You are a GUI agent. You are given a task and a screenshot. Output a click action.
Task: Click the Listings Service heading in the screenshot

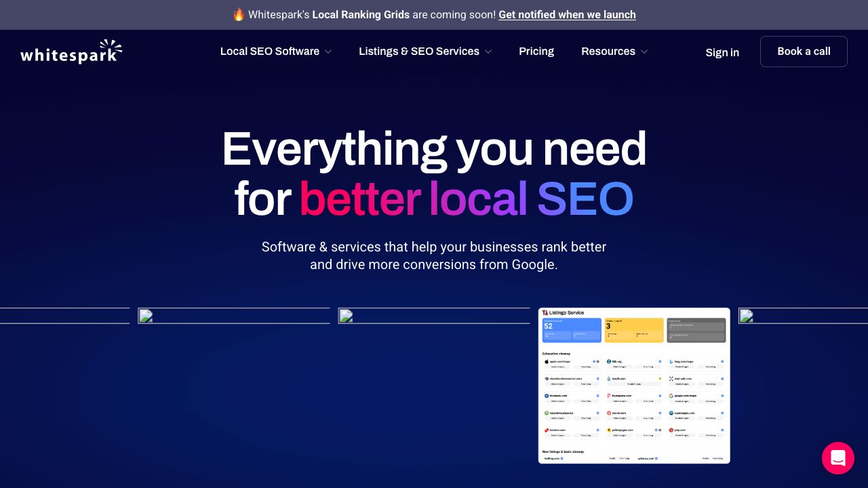coord(566,312)
